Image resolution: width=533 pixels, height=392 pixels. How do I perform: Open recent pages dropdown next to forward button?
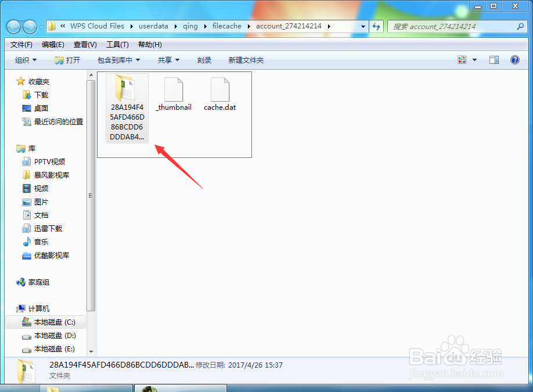point(41,27)
